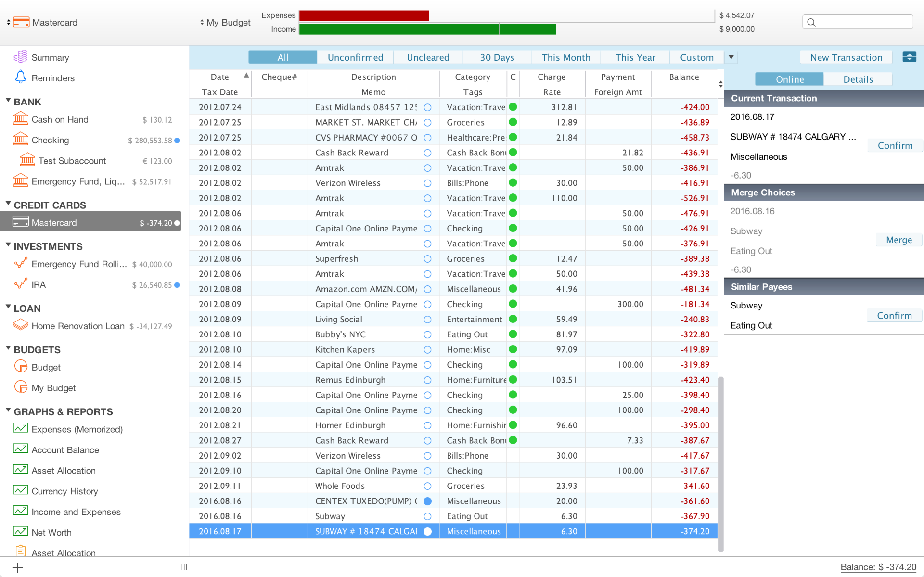Sort by the Date column header
This screenshot has width=924, height=577.
pos(220,77)
